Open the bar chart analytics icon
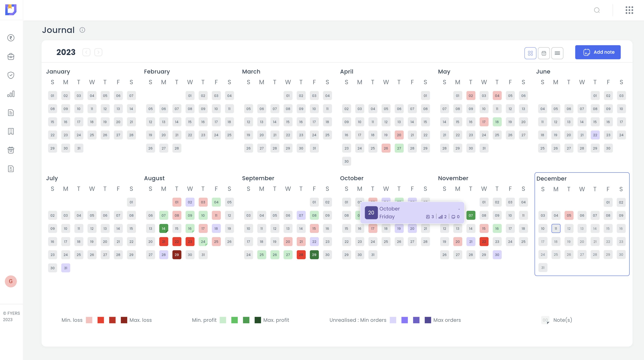This screenshot has height=360, width=644. pos(11,94)
